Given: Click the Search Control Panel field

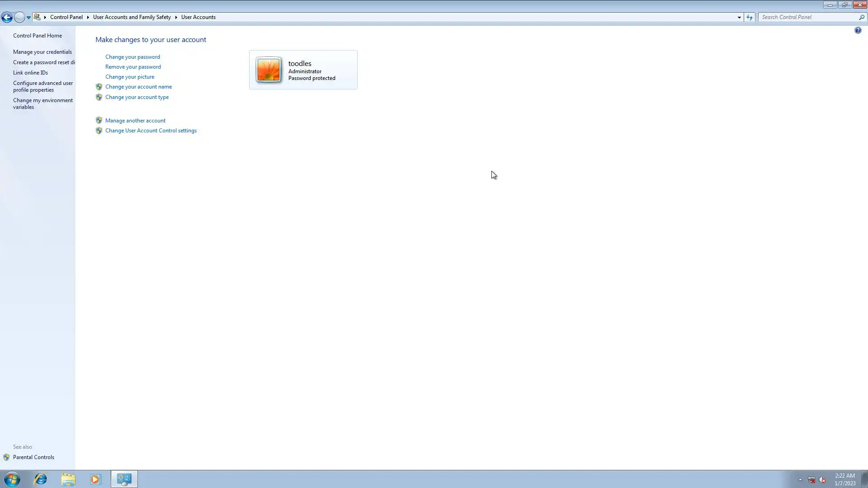Looking at the screenshot, I should point(808,17).
